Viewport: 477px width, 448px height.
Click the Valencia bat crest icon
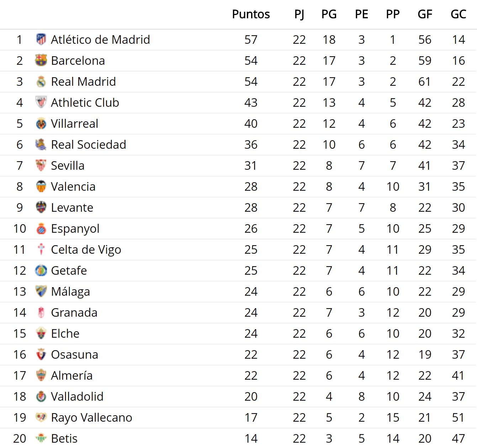[41, 186]
